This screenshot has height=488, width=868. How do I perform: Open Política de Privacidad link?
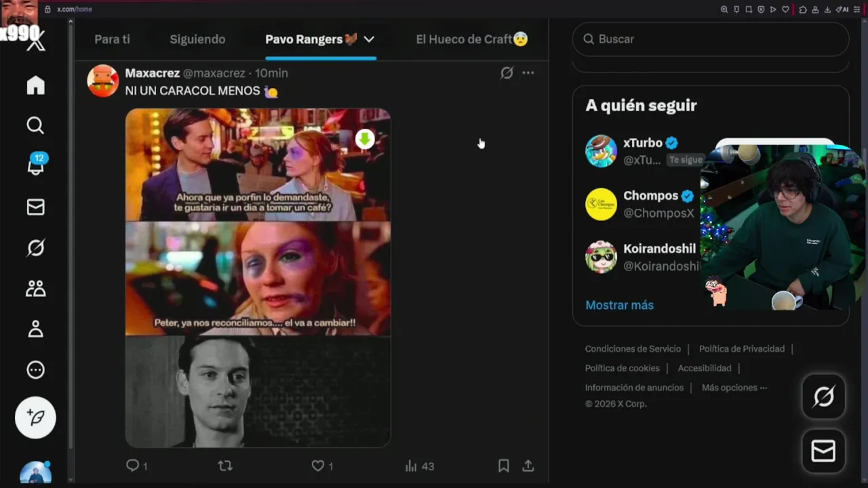pyautogui.click(x=742, y=349)
